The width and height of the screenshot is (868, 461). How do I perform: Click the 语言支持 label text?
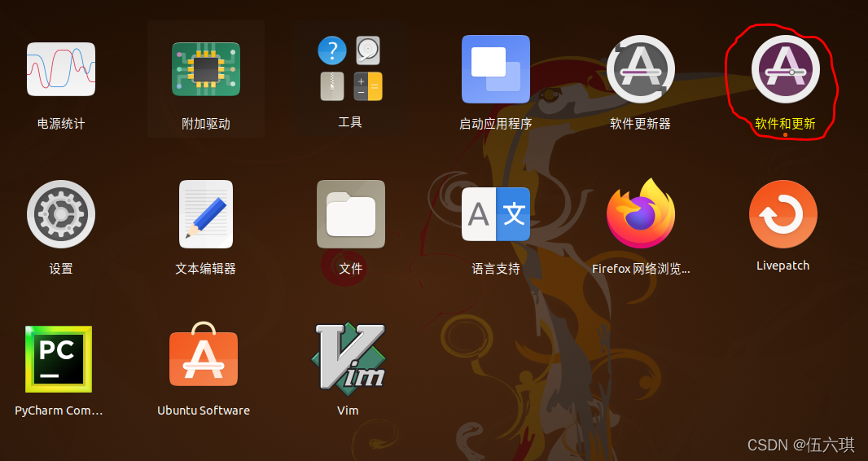tap(496, 269)
